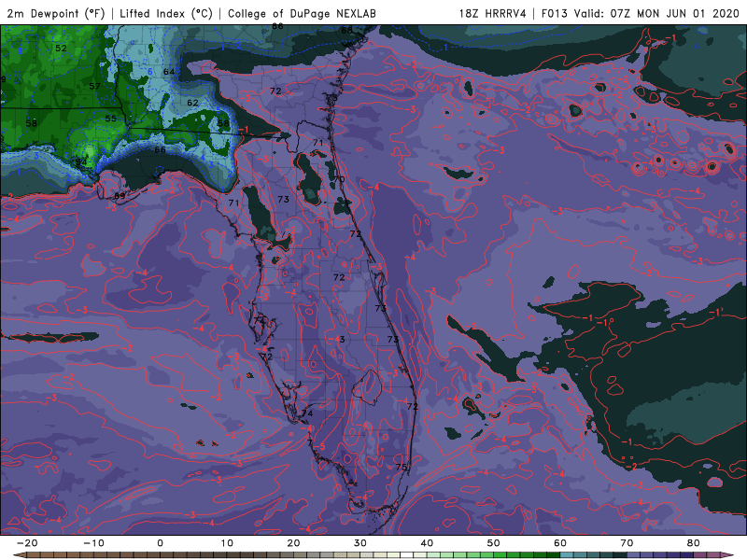This screenshot has width=747, height=560.
Task: Click the dewpoint value 64 on the map
Action: pos(169,72)
